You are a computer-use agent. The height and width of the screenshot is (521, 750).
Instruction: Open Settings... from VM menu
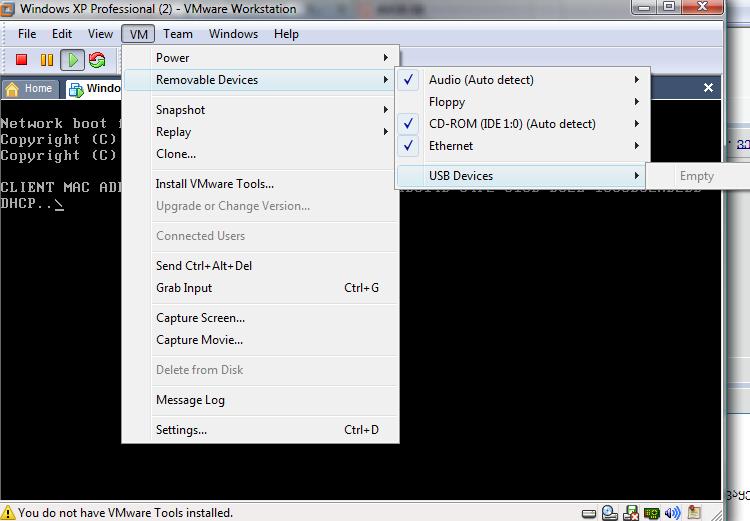coord(261,430)
